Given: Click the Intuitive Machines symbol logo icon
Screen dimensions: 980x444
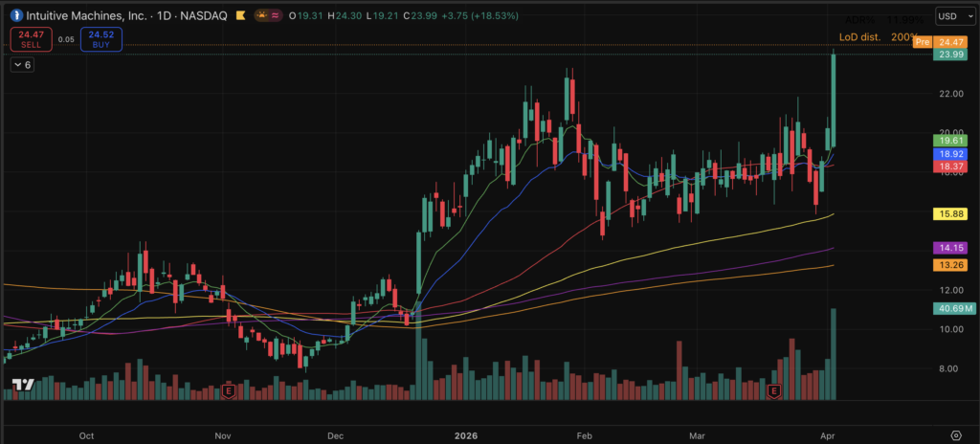Looking at the screenshot, I should click(x=15, y=16).
